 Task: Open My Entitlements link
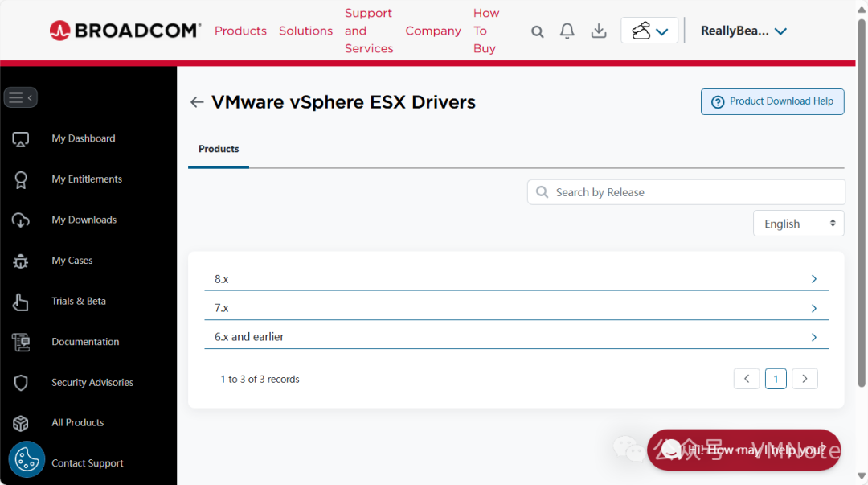(86, 179)
